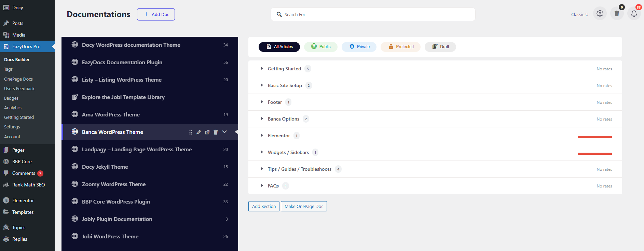The height and width of the screenshot is (251, 644).
Task: Click the EazyDocs Pro sidebar icon
Action: coord(6,46)
